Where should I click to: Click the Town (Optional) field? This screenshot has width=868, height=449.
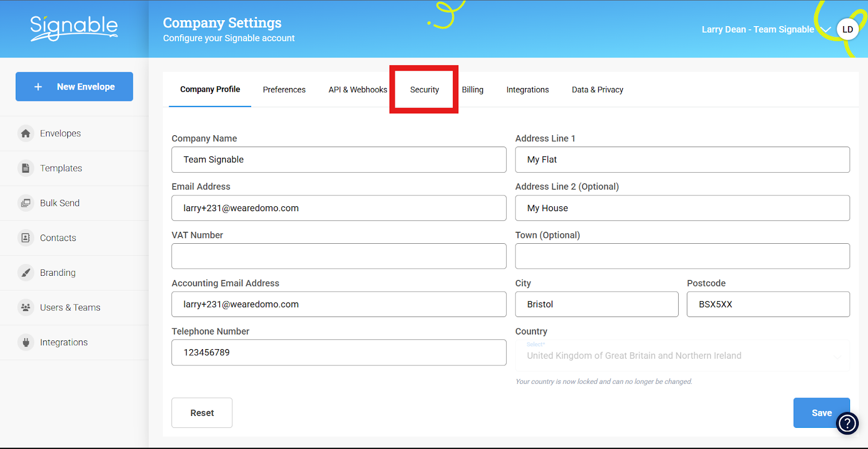pyautogui.click(x=682, y=256)
